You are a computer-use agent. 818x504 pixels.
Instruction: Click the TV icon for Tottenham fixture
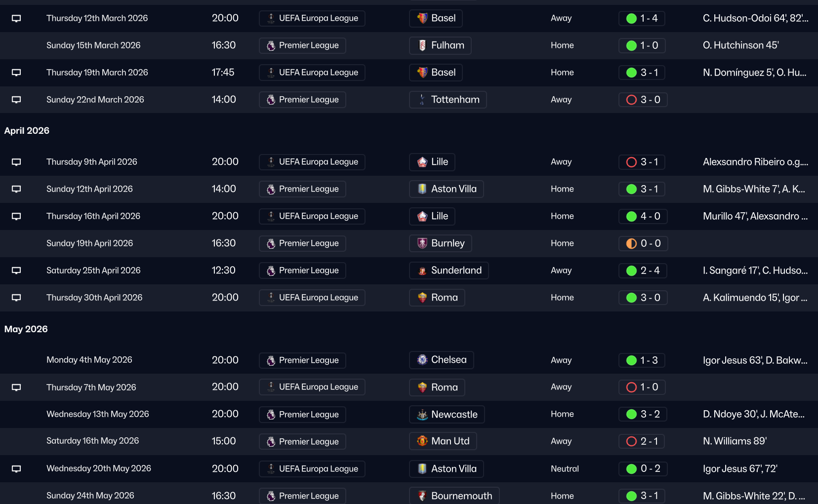pyautogui.click(x=16, y=100)
